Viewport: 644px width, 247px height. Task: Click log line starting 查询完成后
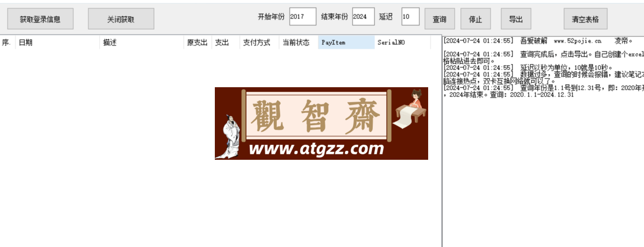[543, 57]
